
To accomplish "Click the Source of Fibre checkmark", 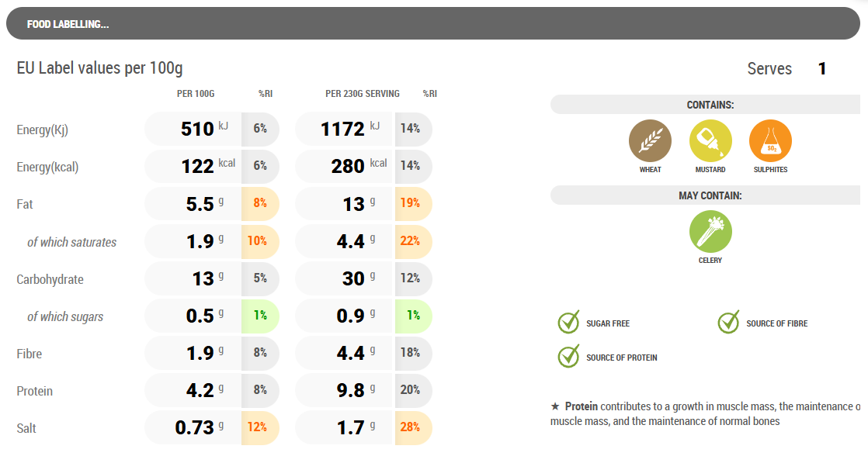I will (728, 323).
